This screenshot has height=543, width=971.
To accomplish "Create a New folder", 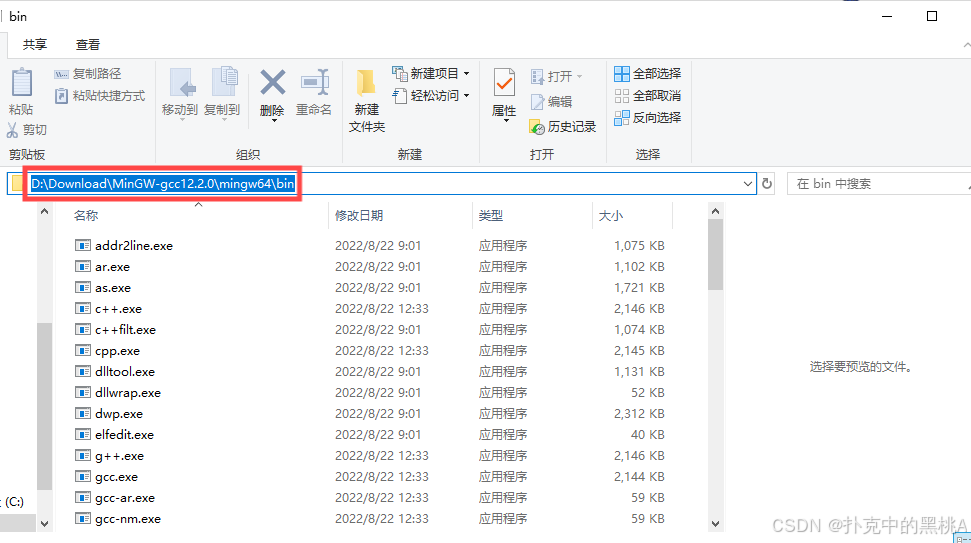I will point(367,100).
